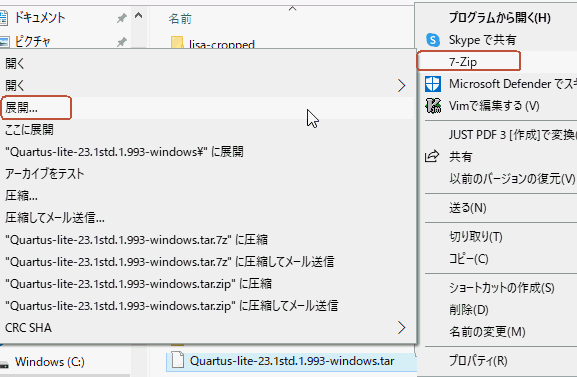Select the Quartus-lite tar file icon

[178, 360]
